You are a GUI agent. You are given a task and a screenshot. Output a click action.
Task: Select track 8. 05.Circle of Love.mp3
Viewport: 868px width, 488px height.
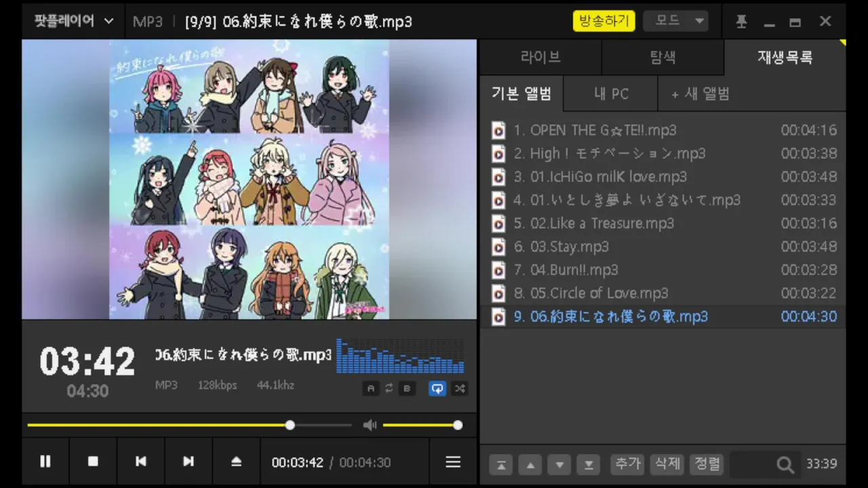(663, 293)
